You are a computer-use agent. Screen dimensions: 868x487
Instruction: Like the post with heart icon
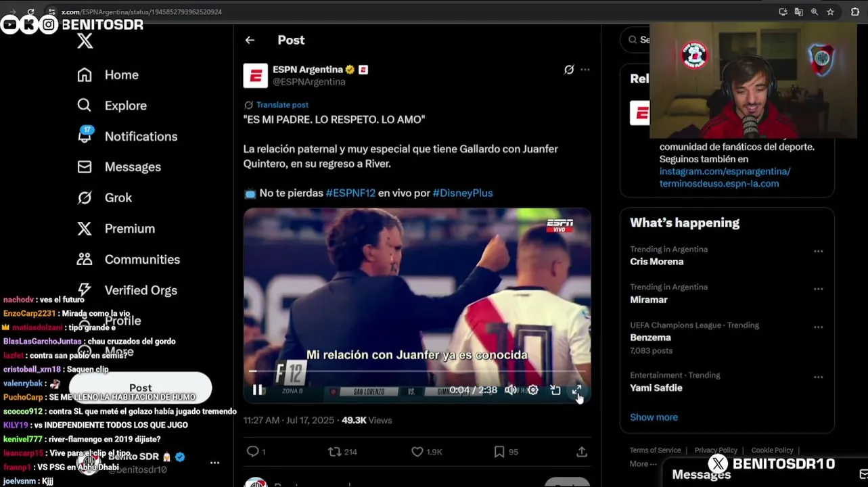417,451
